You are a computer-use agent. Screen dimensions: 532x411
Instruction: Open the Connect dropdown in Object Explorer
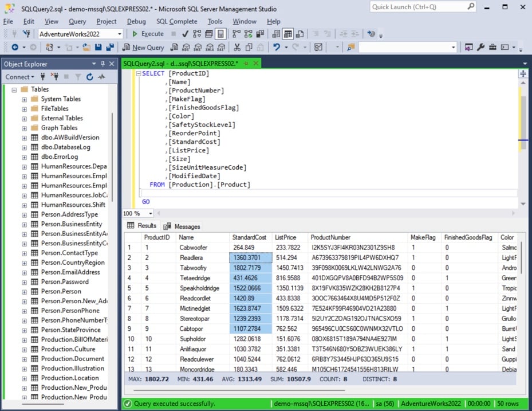coord(19,77)
